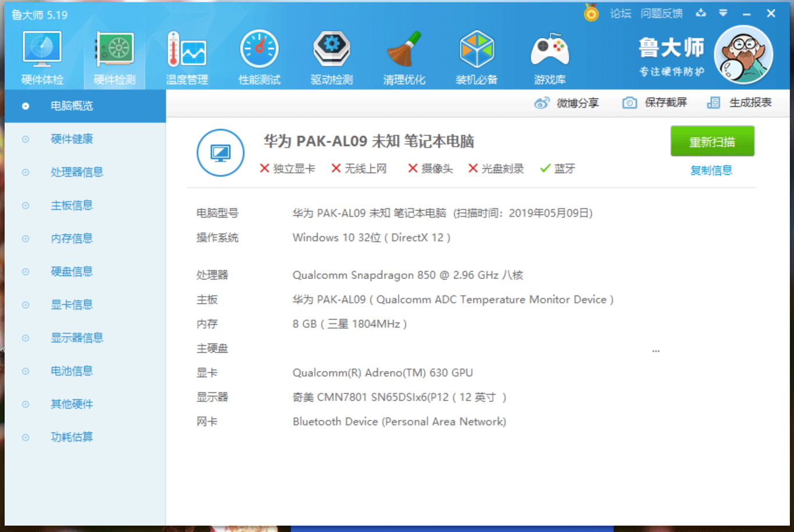Click the green 重新扫描 rescan button

pos(713,141)
